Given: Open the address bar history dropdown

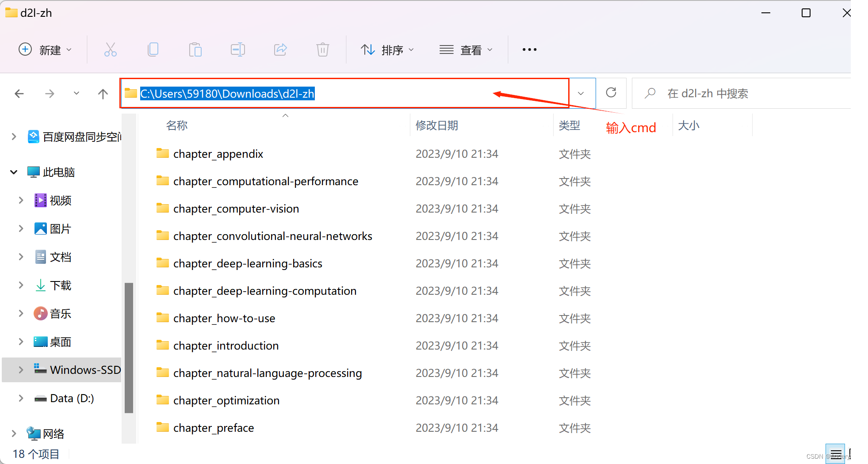Looking at the screenshot, I should tap(581, 93).
